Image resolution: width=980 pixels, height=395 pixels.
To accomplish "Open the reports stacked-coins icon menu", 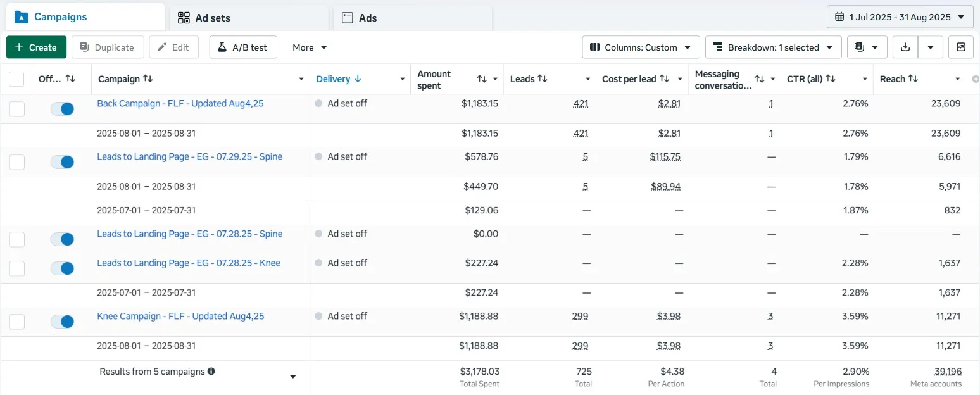I will click(x=866, y=47).
